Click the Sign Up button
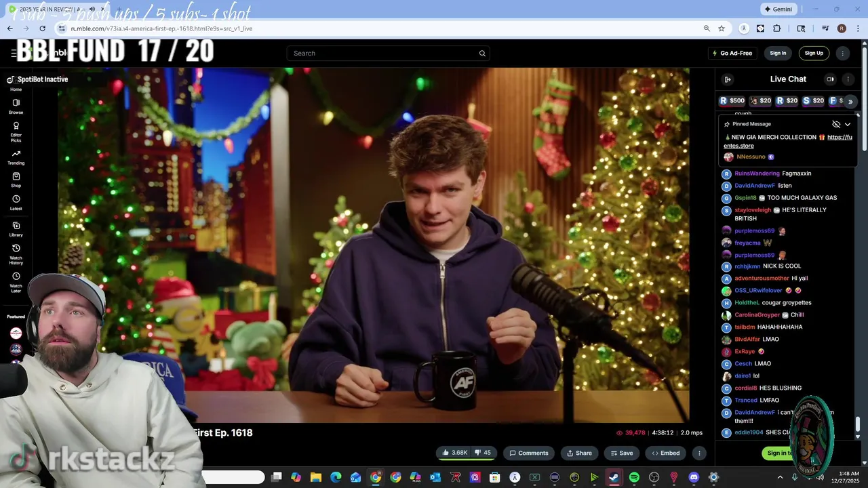Screen dimensions: 868x488 click(814, 54)
